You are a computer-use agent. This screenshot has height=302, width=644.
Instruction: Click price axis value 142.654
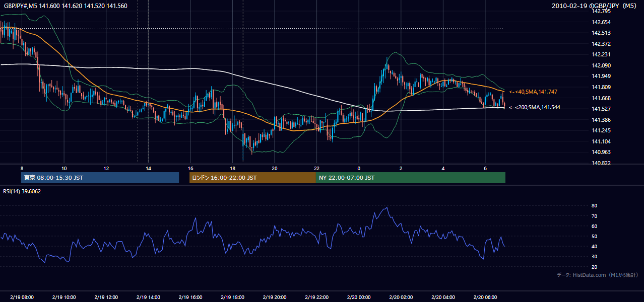[601, 22]
